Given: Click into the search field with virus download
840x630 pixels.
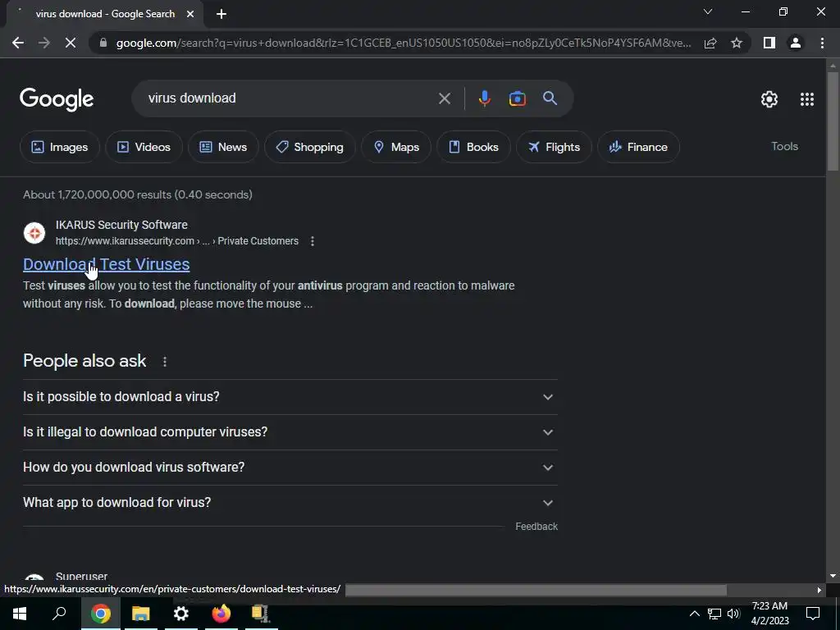Looking at the screenshot, I should [x=290, y=98].
